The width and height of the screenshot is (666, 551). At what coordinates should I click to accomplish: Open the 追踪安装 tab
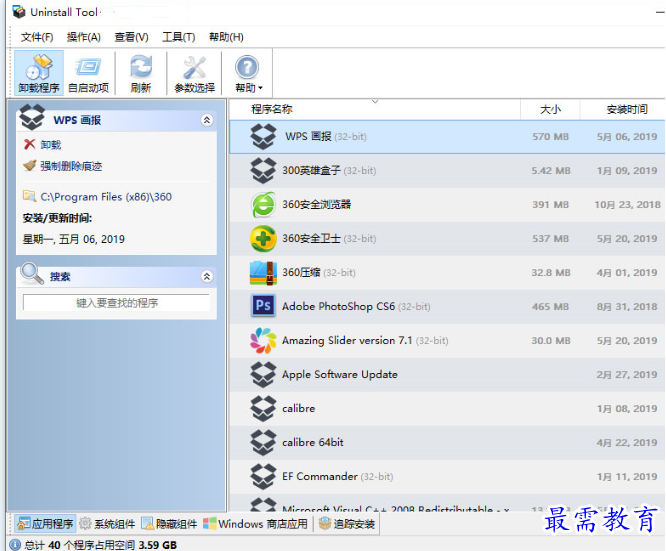(x=347, y=524)
